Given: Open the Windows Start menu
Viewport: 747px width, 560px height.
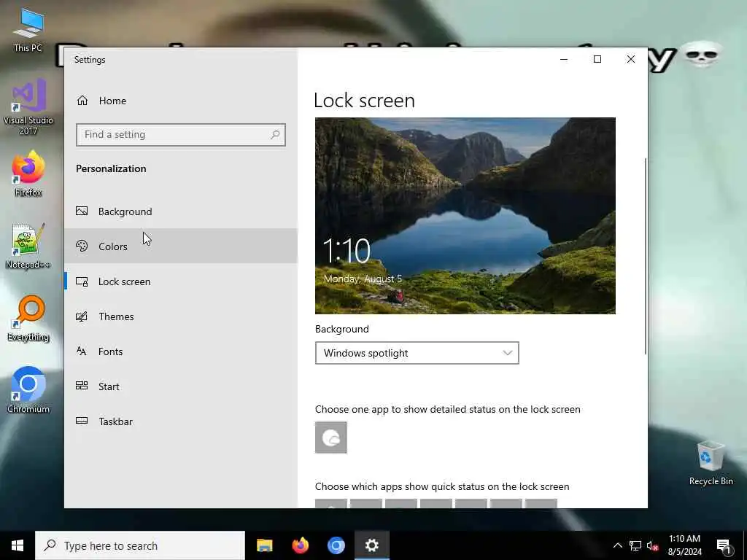Looking at the screenshot, I should (18, 545).
